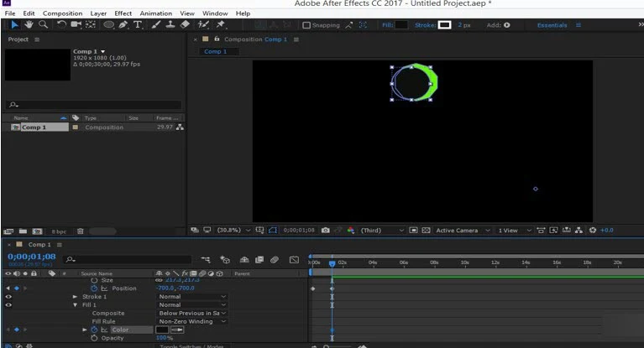This screenshot has height=348, width=644.
Task: Delete selected project item with trash icon
Action: (x=81, y=231)
